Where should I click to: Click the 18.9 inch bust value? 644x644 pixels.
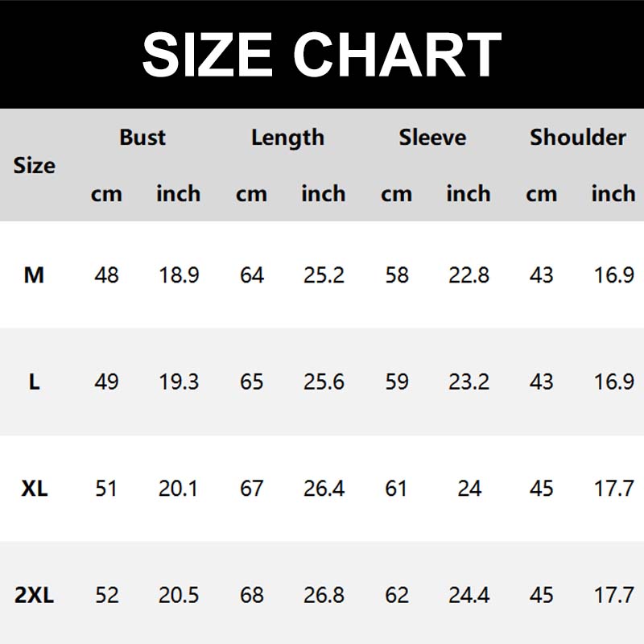pos(179,275)
